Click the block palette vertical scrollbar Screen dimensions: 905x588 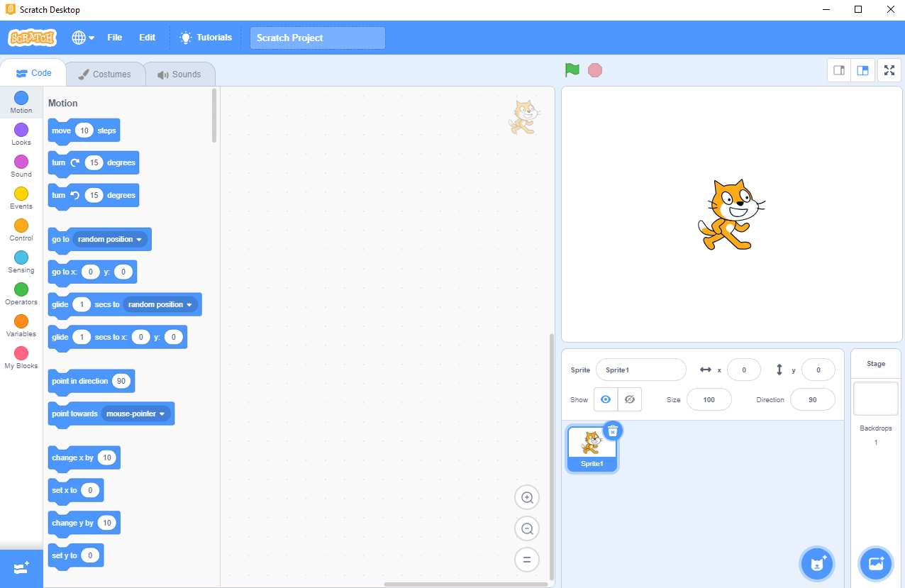[214, 115]
